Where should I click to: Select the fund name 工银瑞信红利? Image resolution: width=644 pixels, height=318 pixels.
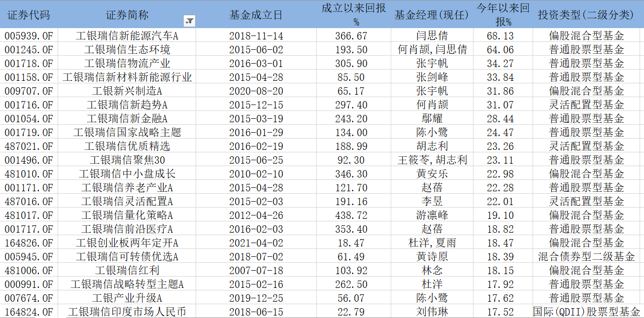[127, 271]
